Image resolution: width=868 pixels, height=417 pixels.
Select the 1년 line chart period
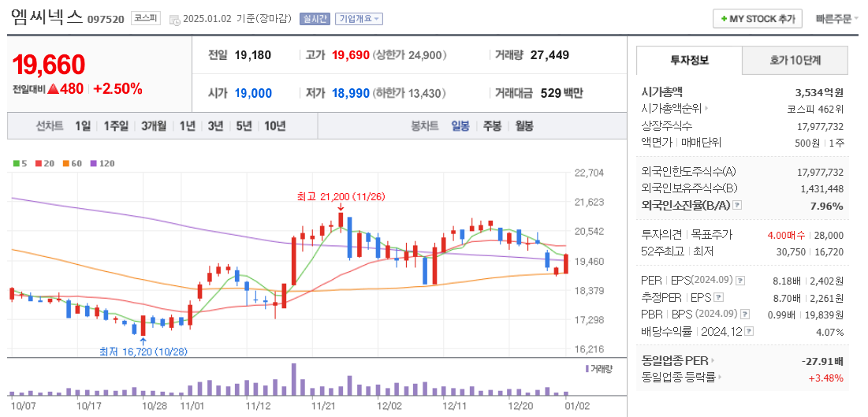[187, 125]
